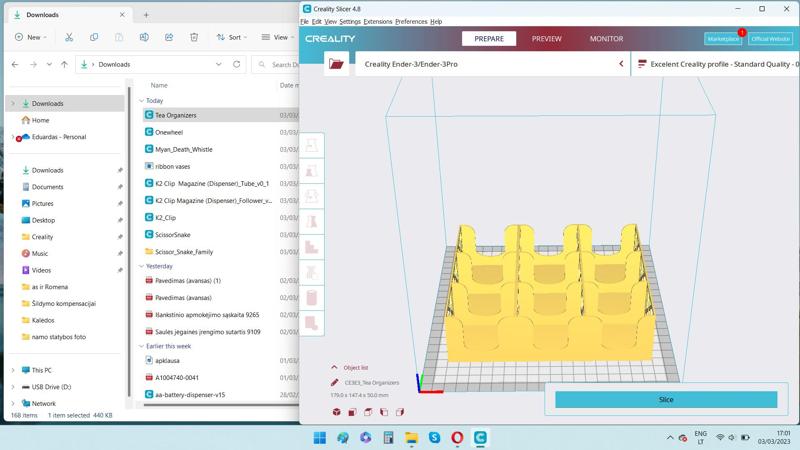Open Documents in navigation pane
800x450 pixels.
47,187
